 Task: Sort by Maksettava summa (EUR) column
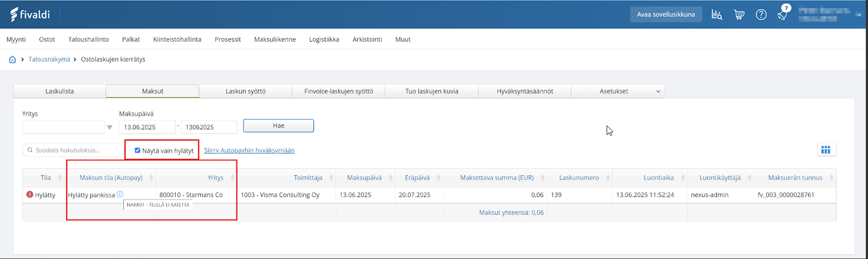tap(497, 177)
